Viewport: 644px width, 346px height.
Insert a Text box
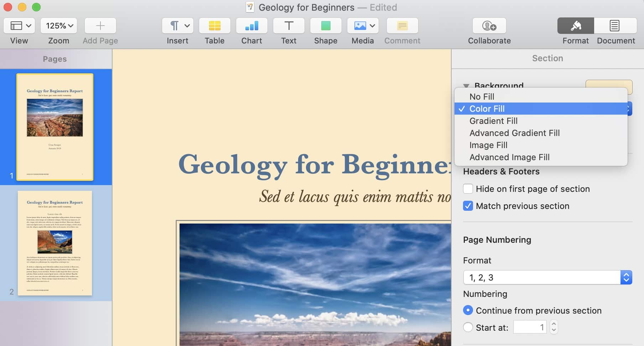[289, 26]
